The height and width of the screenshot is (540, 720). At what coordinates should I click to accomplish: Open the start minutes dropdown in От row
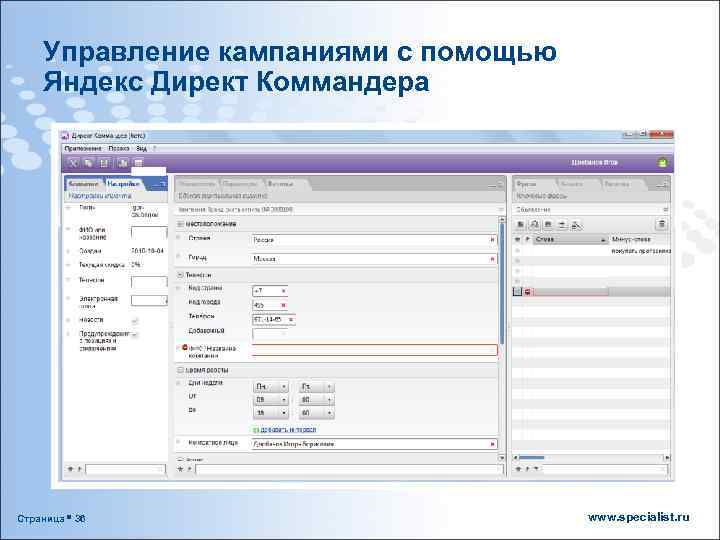point(316,400)
